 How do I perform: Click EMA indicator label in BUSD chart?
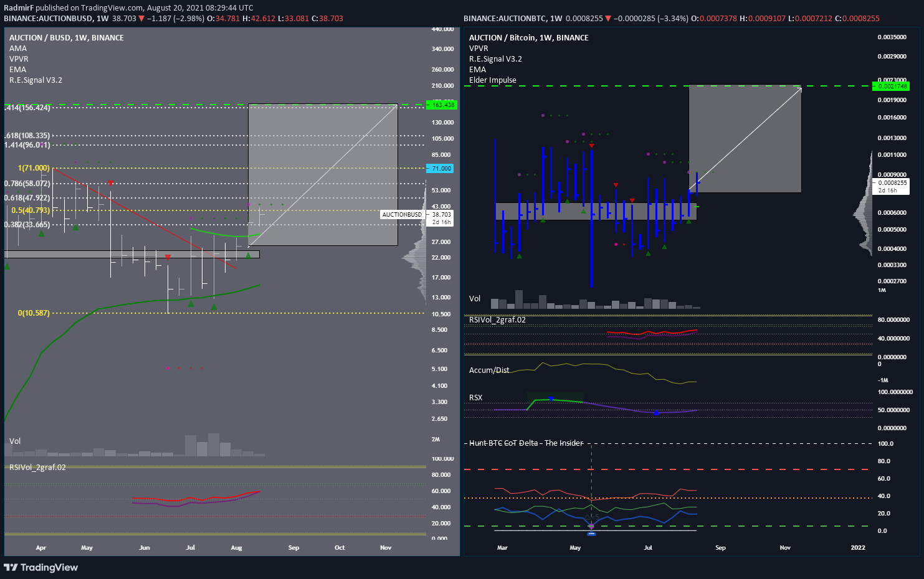point(17,70)
